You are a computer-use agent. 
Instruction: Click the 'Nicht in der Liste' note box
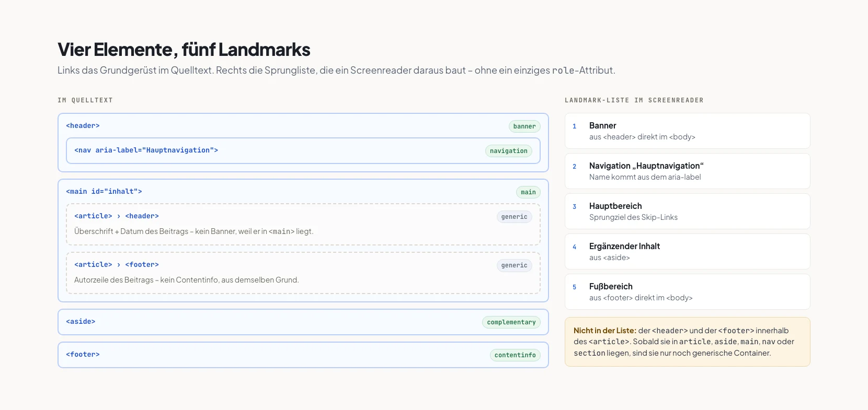[688, 342]
